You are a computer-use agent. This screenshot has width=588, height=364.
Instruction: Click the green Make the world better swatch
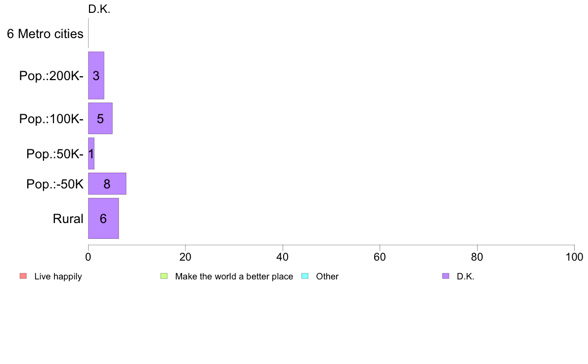pyautogui.click(x=164, y=276)
